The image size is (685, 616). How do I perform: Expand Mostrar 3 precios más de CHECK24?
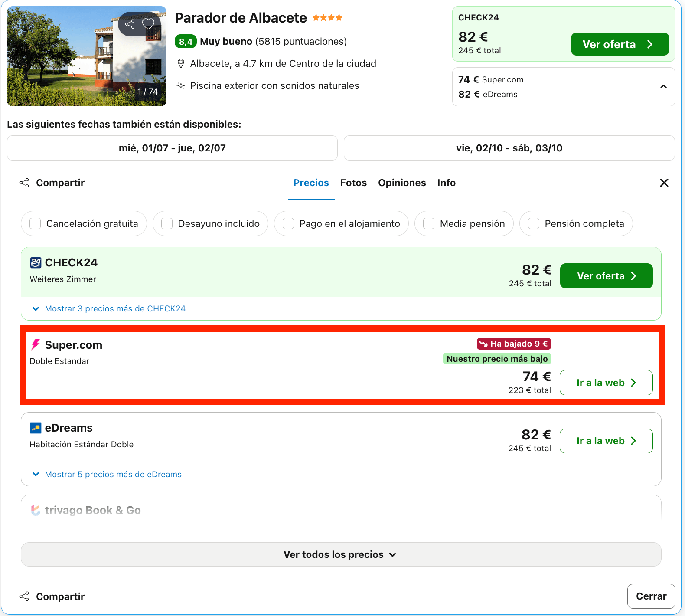point(109,308)
